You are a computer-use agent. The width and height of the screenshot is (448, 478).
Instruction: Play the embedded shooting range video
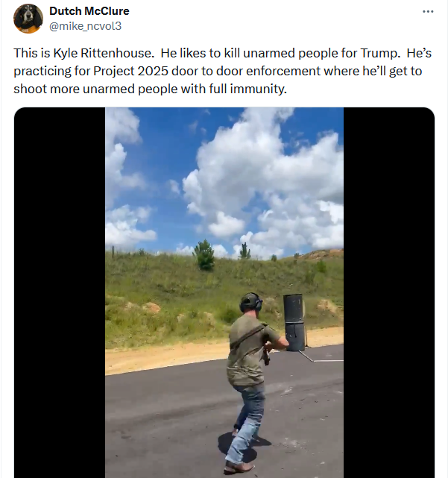click(x=224, y=292)
